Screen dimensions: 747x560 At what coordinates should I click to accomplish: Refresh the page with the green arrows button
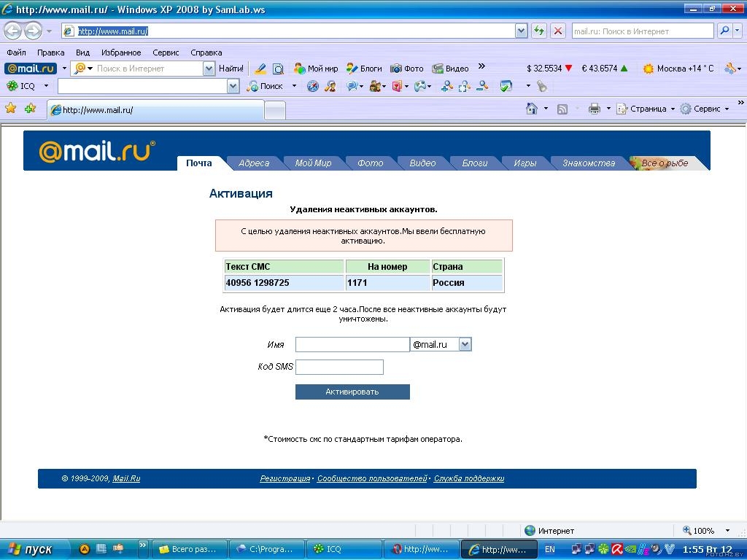tap(539, 31)
